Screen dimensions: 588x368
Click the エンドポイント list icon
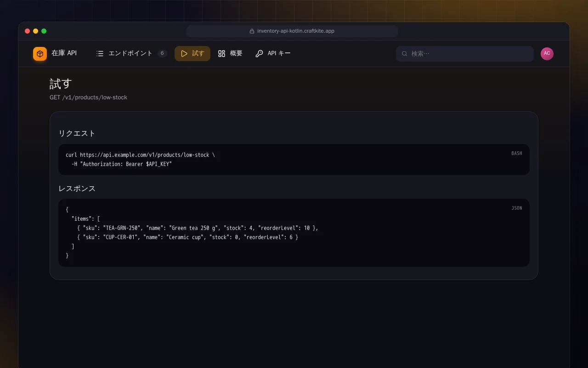[x=100, y=53]
